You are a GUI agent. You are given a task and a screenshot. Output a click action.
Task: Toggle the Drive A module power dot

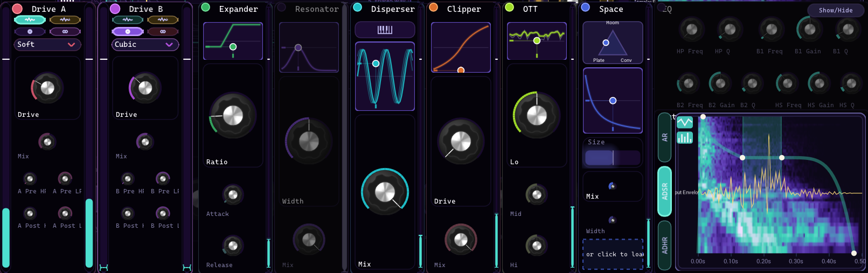click(17, 9)
